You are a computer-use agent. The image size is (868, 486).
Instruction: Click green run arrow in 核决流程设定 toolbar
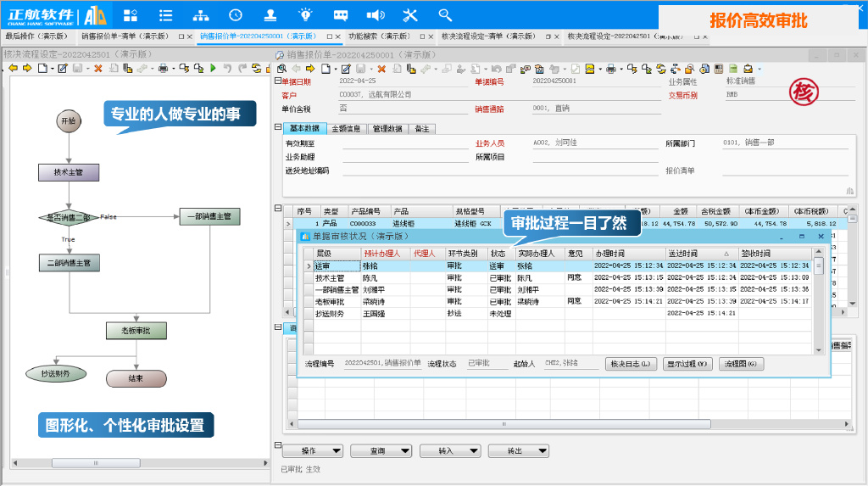coord(213,68)
